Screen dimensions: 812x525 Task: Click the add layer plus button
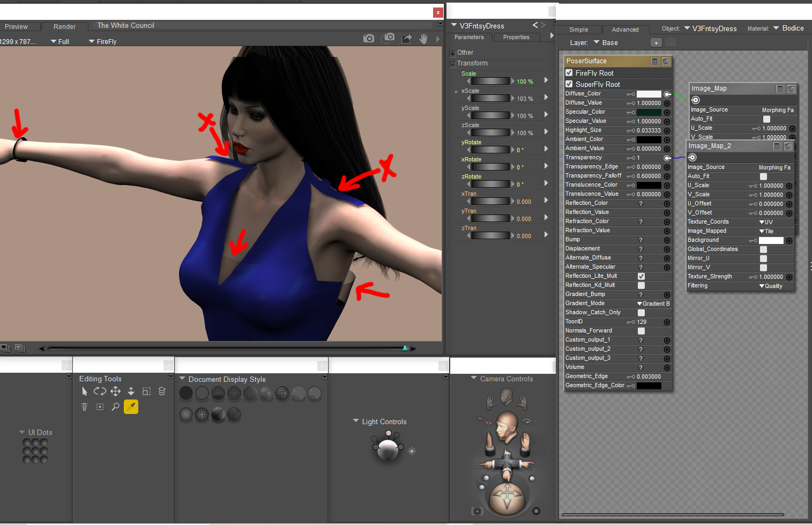tap(656, 43)
